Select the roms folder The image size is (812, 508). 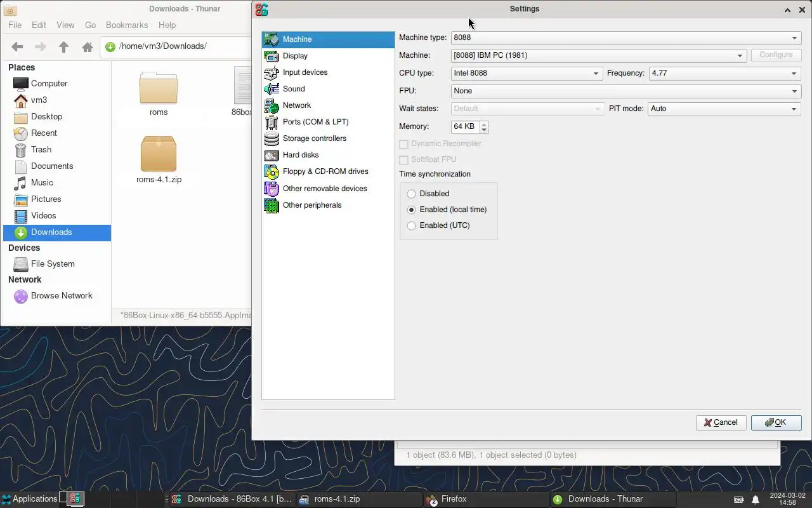[x=159, y=94]
